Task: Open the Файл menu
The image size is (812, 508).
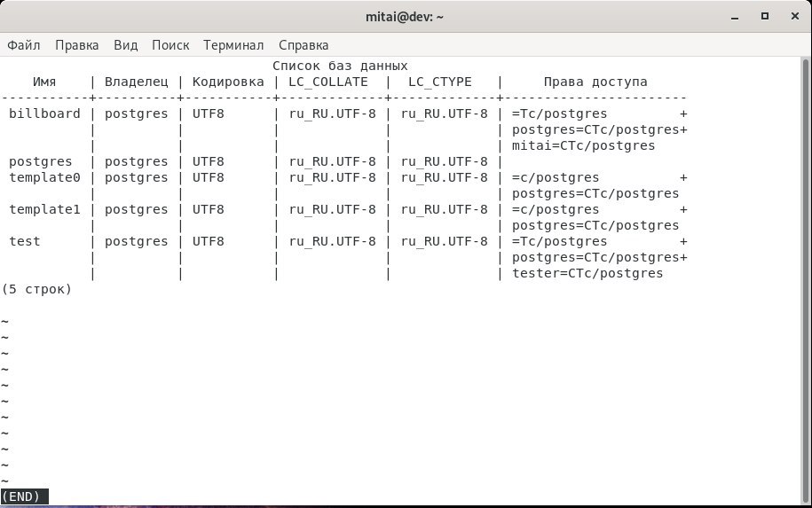Action: (x=23, y=45)
